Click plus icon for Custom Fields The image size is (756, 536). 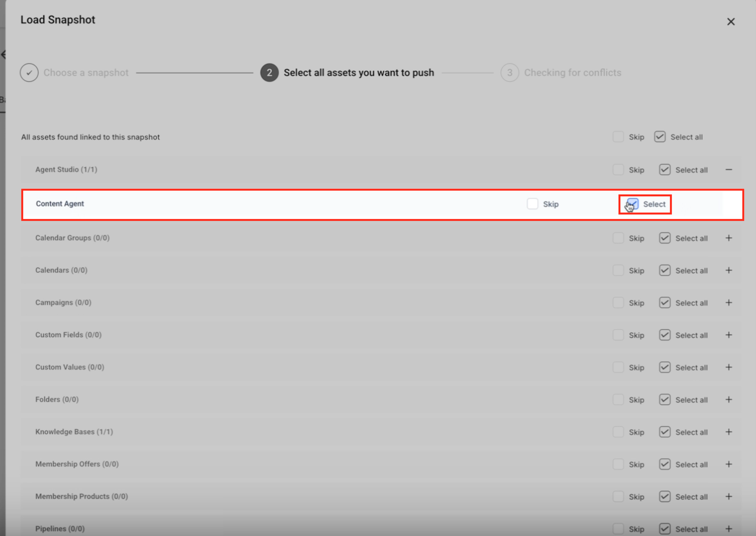(x=729, y=335)
